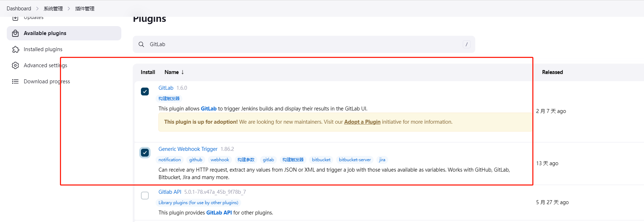Sort plugins by the Name column header
This screenshot has width=644, height=222.
[174, 72]
